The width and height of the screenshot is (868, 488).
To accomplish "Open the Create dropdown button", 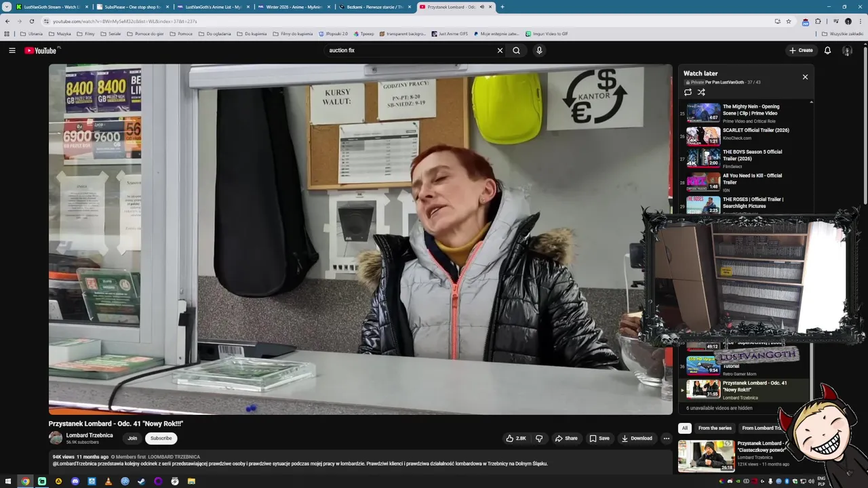I will pyautogui.click(x=800, y=50).
